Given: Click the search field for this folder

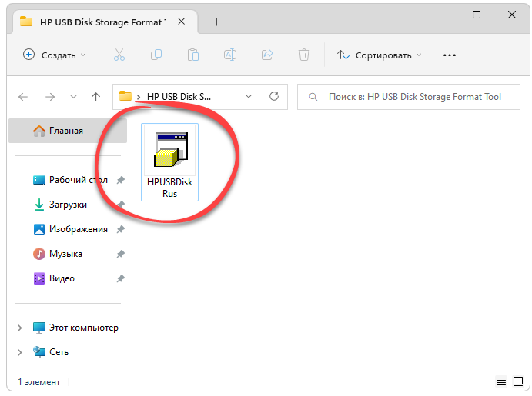Looking at the screenshot, I should click(x=409, y=97).
